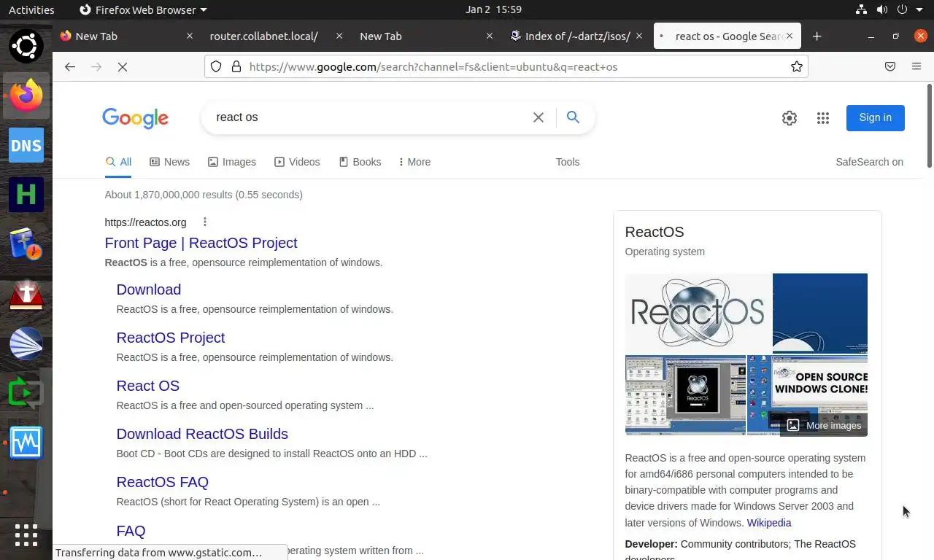Open Front Page | ReactOS Project link
Image resolution: width=934 pixels, height=560 pixels.
201,243
